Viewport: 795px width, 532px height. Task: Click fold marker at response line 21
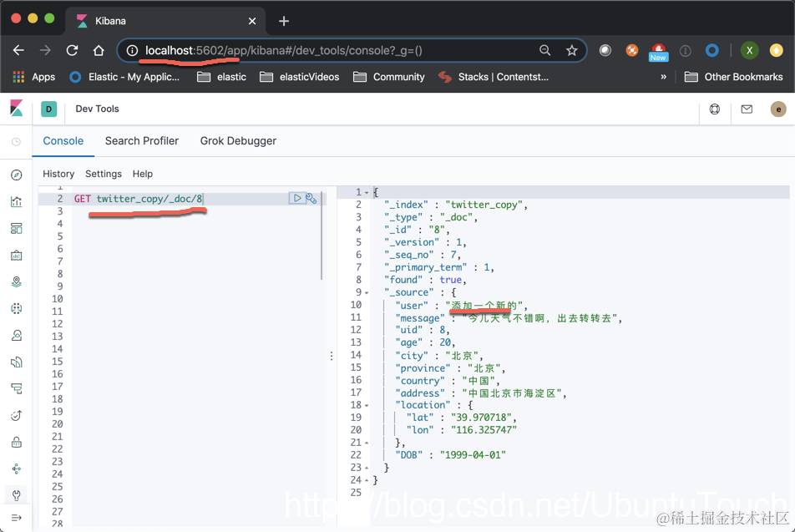click(x=367, y=443)
